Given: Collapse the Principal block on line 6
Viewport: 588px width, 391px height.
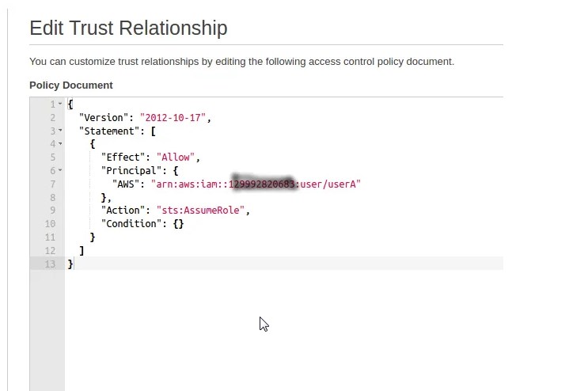Looking at the screenshot, I should pyautogui.click(x=60, y=171).
